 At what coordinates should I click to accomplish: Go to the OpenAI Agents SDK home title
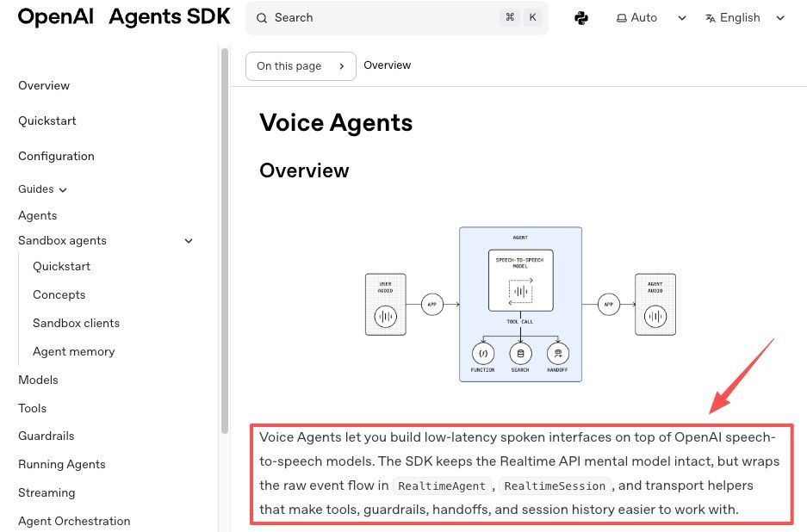[x=124, y=16]
